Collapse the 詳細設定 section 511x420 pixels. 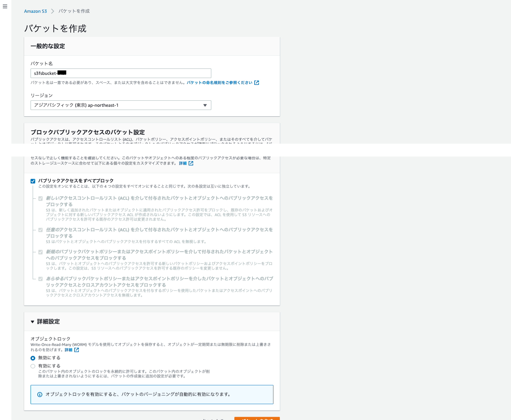(x=33, y=322)
